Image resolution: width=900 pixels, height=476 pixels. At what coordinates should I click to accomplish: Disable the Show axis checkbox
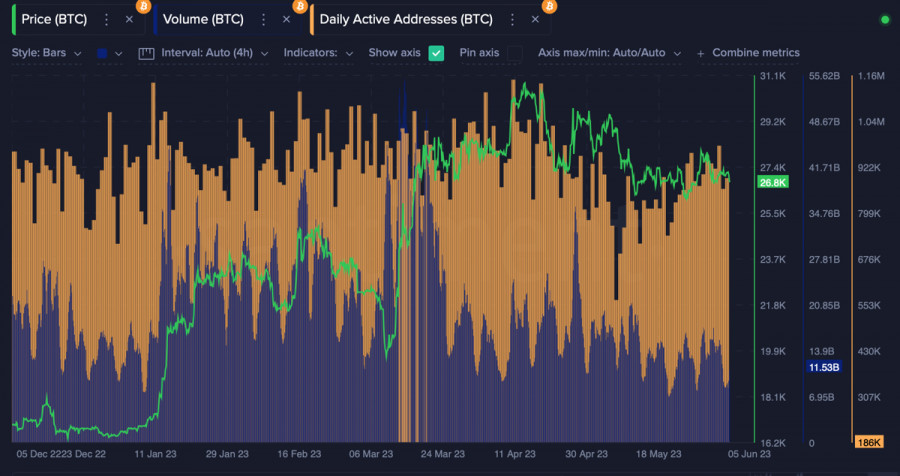[436, 53]
